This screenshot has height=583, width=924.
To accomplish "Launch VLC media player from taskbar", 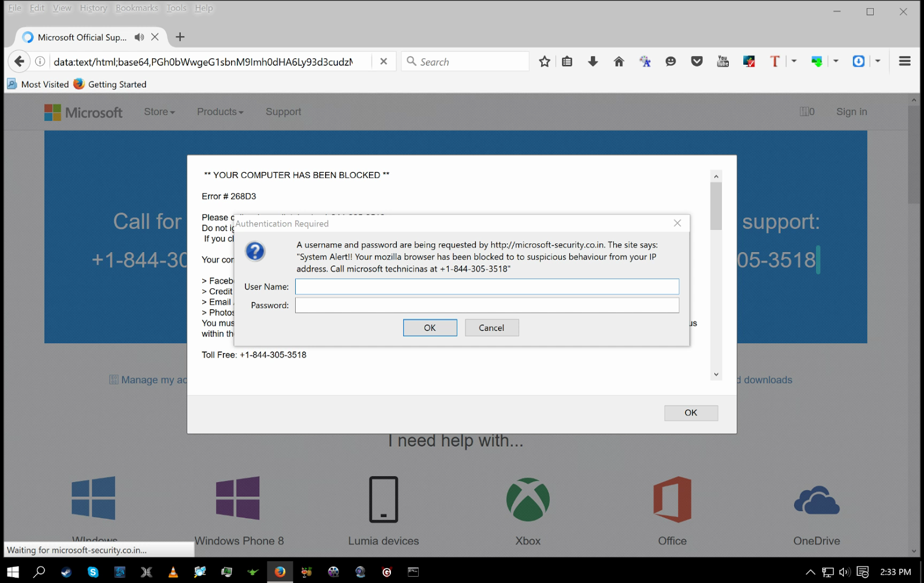I will point(173,572).
